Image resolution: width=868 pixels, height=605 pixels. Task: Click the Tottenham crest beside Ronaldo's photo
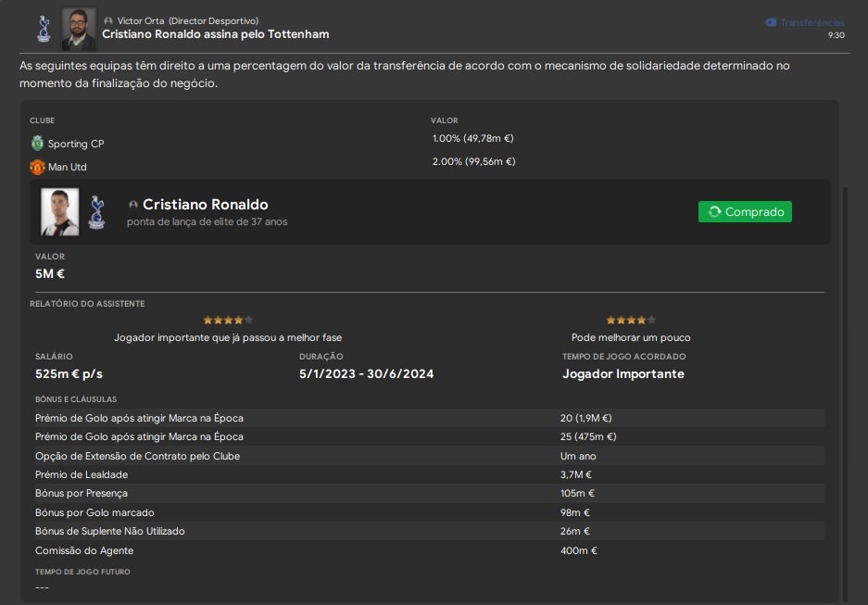[97, 212]
